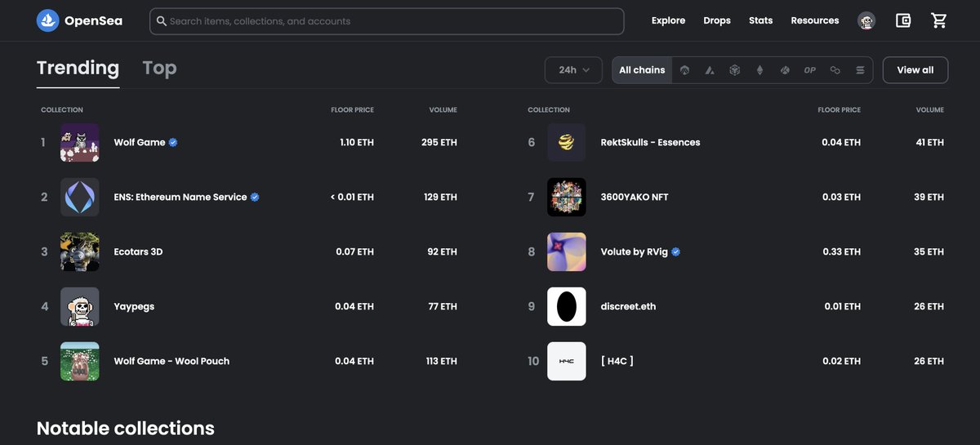Screen dimensions: 980x445
Task: Open the Wolf Game collection name
Action: tap(140, 142)
